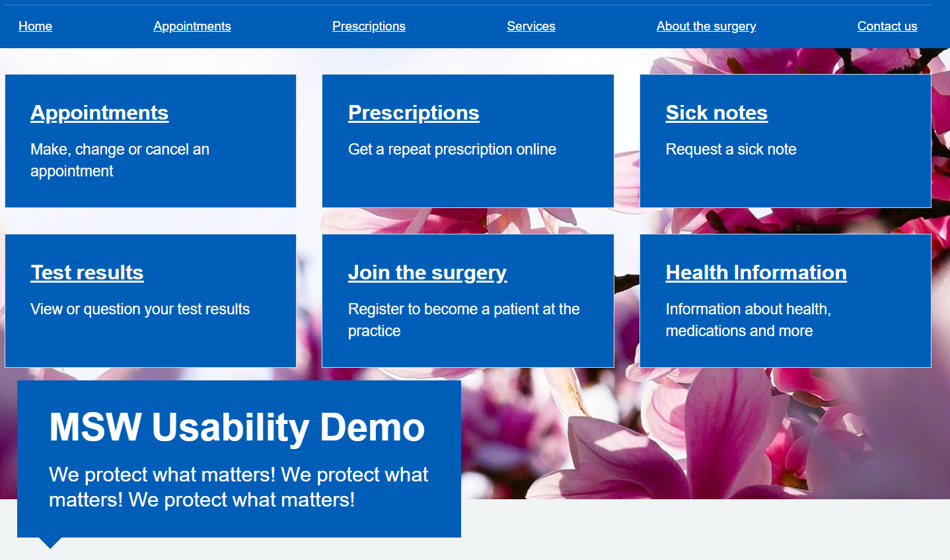Open the Health Information card link
Screen dimensions: 950x560
click(x=756, y=273)
